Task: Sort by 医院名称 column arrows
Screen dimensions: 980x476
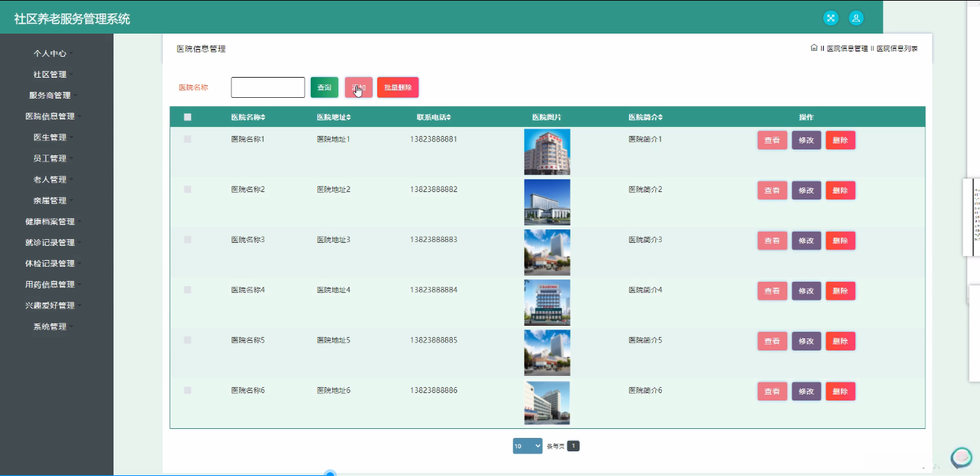Action: point(262,117)
